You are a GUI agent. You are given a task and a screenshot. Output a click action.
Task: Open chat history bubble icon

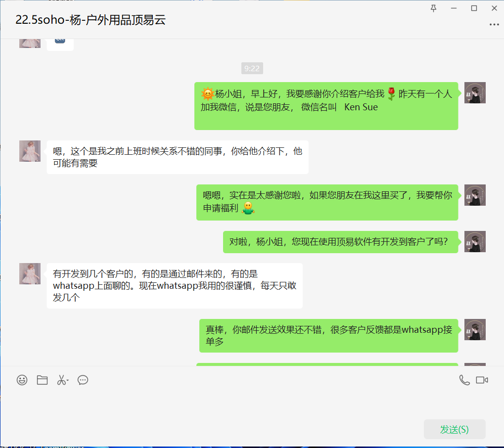point(83,380)
